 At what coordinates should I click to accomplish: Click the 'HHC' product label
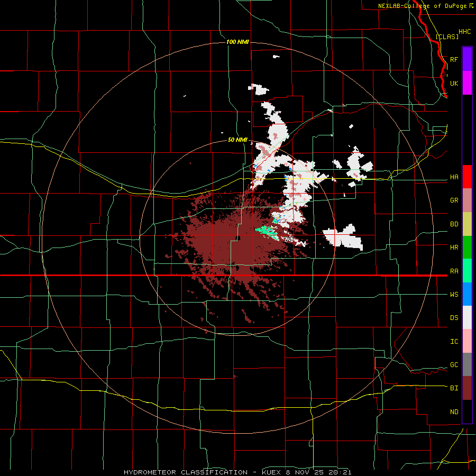(464, 32)
